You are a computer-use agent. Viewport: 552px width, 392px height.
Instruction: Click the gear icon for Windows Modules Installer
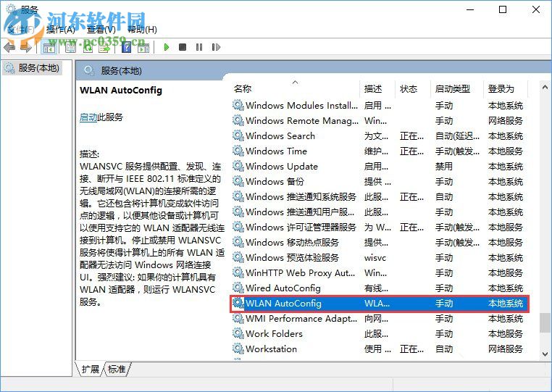click(238, 105)
